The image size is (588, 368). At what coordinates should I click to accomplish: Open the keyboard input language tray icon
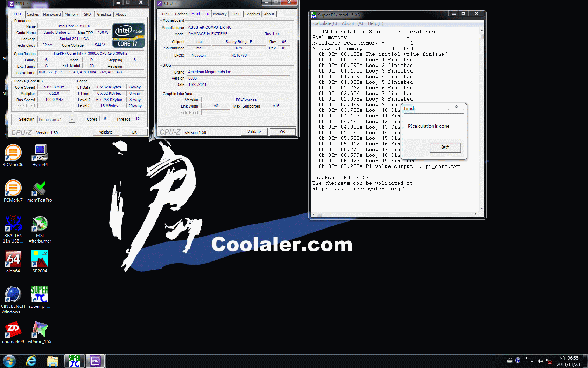[510, 361]
